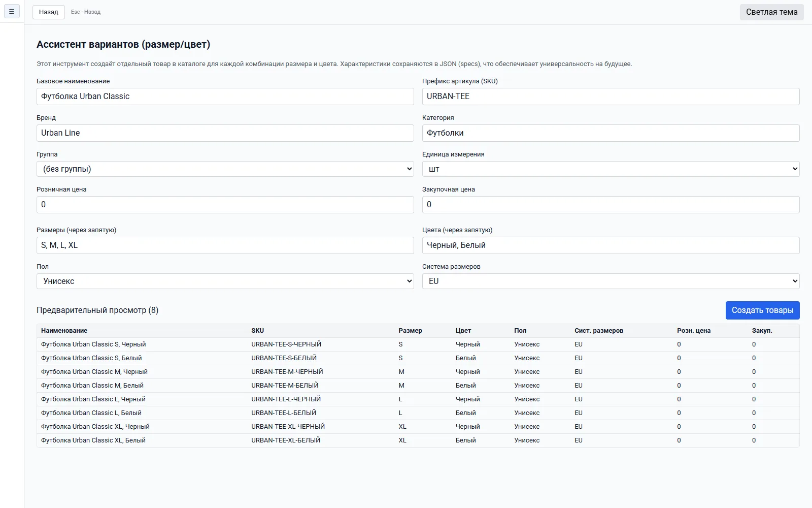This screenshot has width=812, height=508.
Task: Open the Система размеров dropdown showing EU
Action: coord(611,281)
